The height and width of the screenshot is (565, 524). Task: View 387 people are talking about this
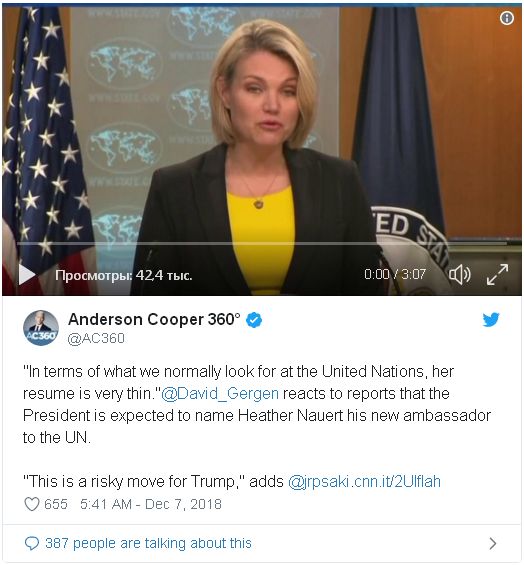click(x=148, y=543)
